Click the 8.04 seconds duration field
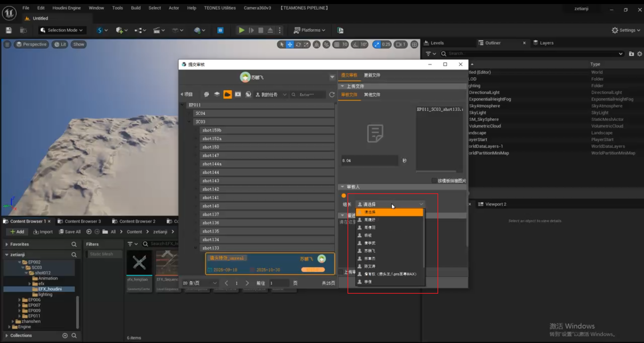 click(x=369, y=160)
